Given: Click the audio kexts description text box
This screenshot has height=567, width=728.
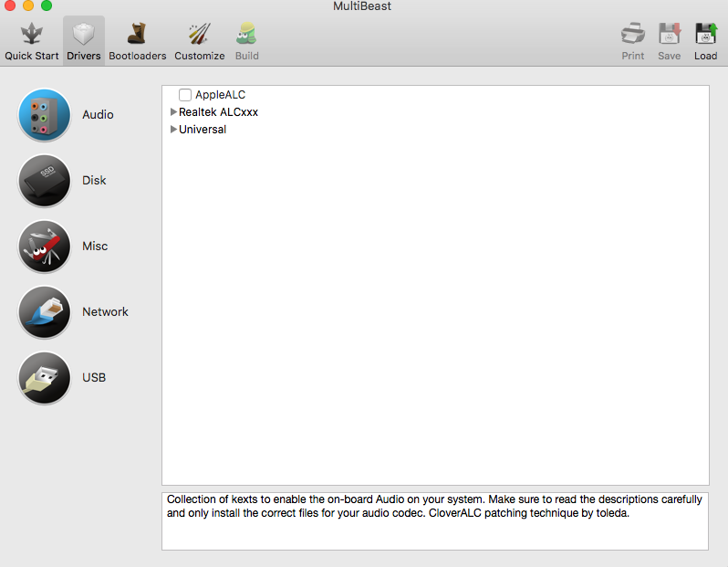Looking at the screenshot, I should (x=435, y=521).
